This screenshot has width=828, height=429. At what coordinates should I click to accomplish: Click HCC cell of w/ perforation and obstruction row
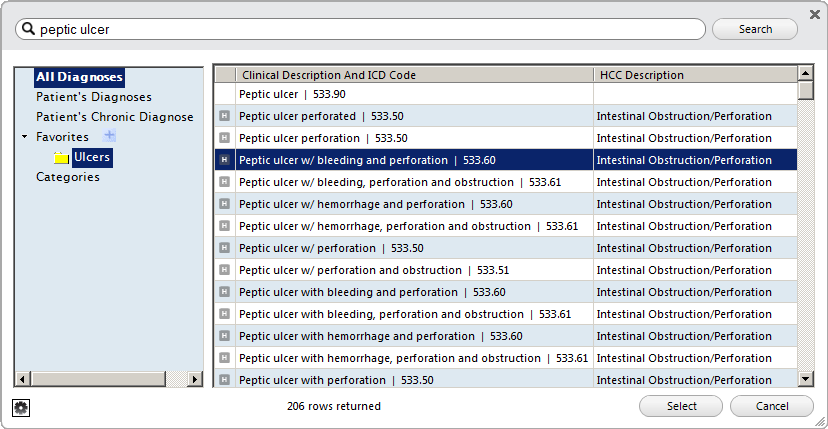[x=695, y=270]
